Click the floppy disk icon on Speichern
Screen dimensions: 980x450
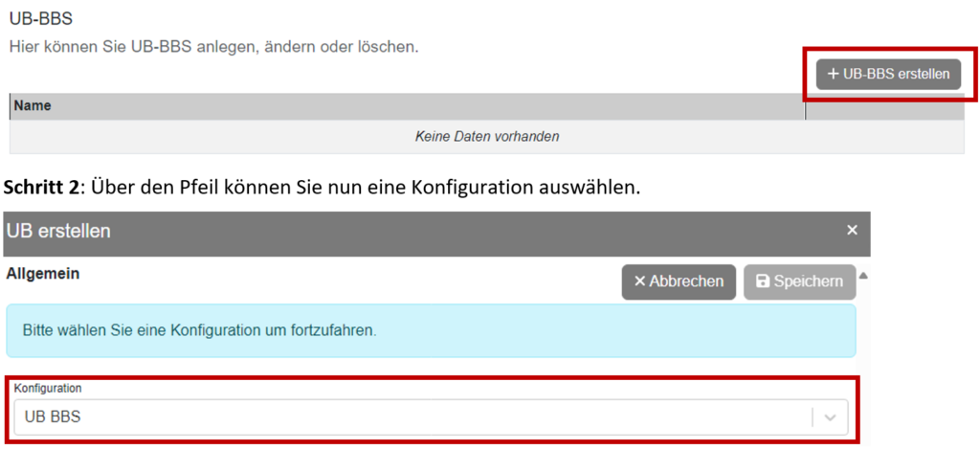point(763,281)
